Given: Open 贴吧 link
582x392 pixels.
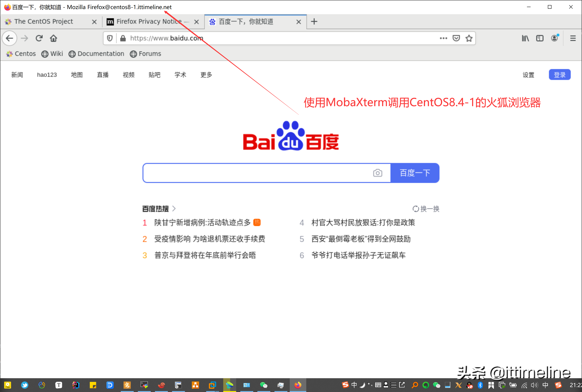Looking at the screenshot, I should point(154,75).
